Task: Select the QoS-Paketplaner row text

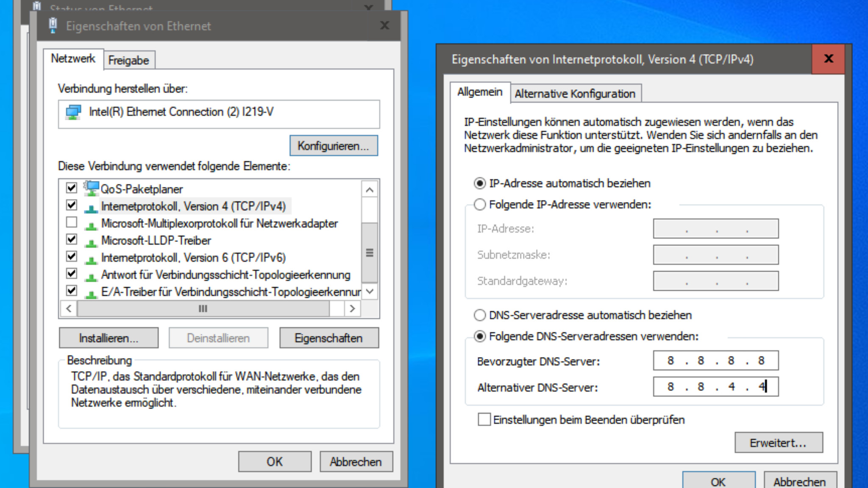Action: pyautogui.click(x=142, y=189)
